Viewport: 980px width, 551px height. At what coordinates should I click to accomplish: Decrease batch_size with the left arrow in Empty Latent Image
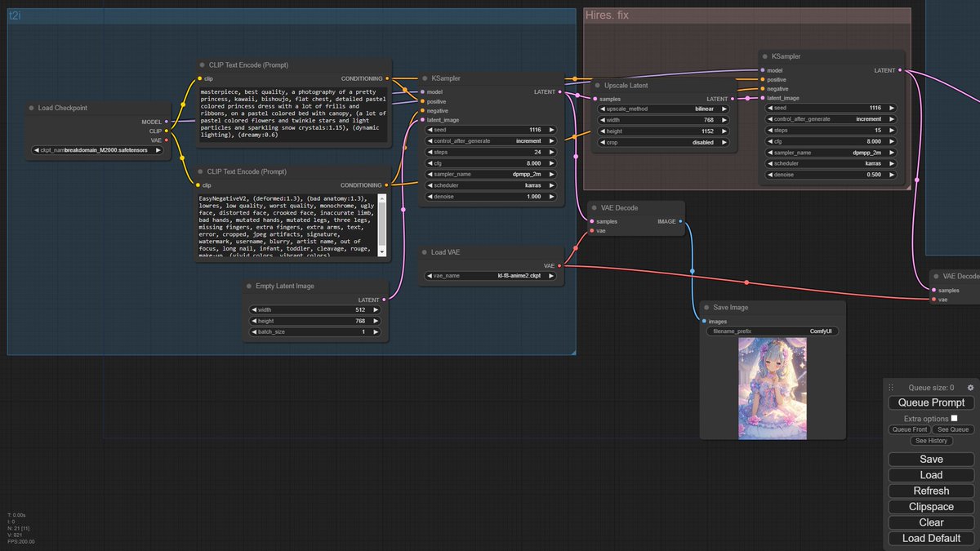click(255, 332)
